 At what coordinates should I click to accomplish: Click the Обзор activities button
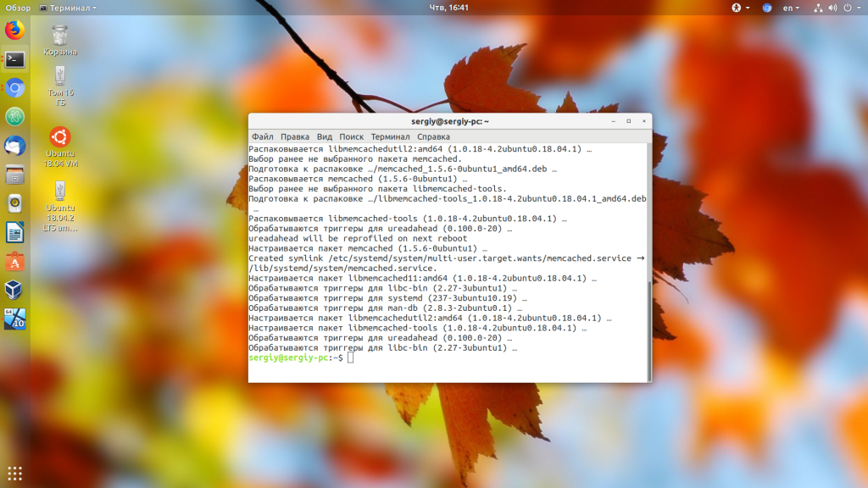coord(18,8)
